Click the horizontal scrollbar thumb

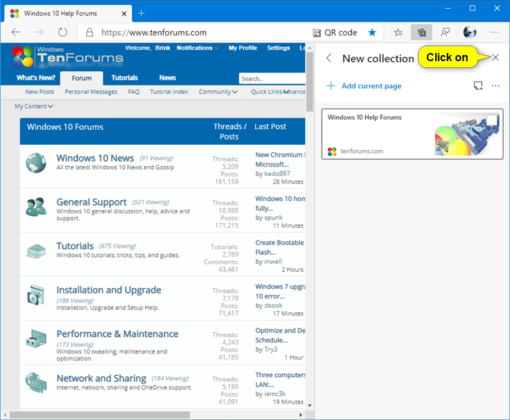99,415
